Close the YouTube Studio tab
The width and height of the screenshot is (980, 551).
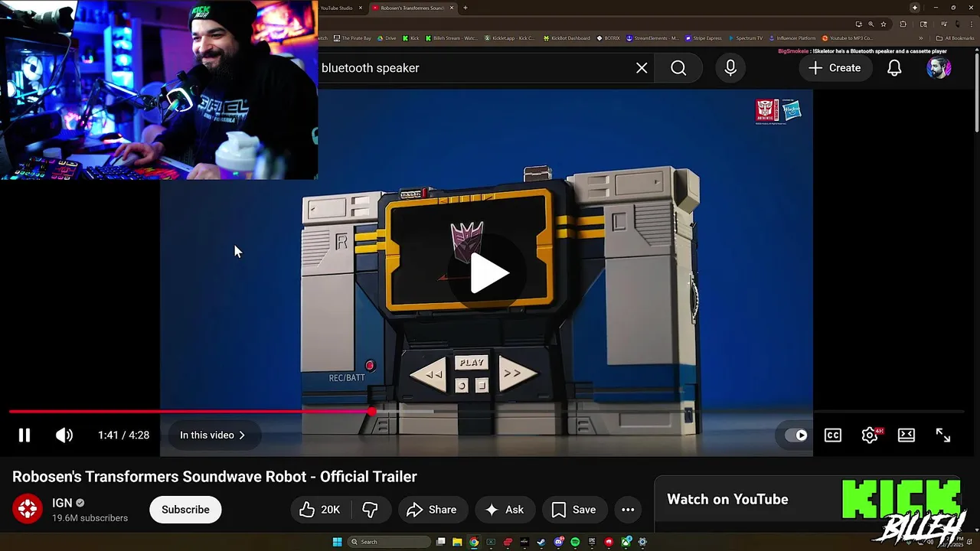coord(361,8)
